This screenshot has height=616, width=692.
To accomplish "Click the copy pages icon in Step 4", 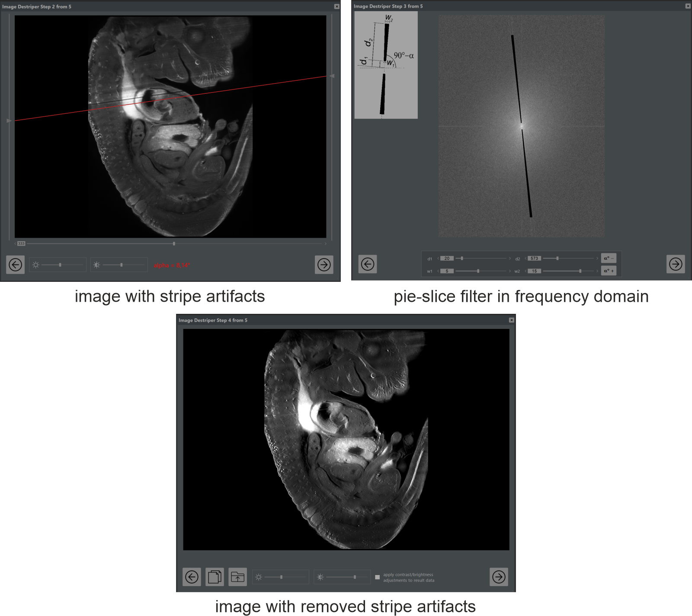I will point(215,577).
